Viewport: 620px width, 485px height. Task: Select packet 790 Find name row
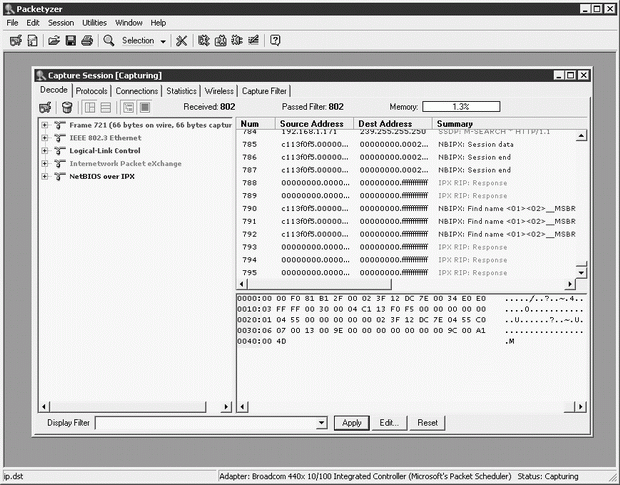click(407, 208)
